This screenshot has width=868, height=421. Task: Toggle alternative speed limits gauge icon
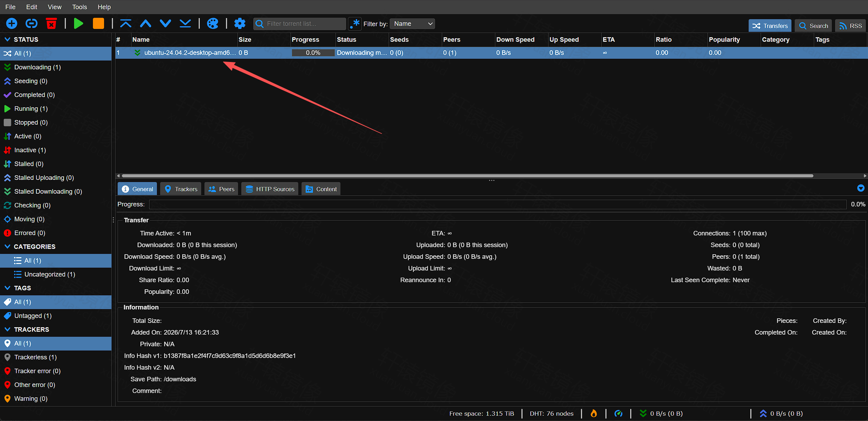(x=619, y=413)
